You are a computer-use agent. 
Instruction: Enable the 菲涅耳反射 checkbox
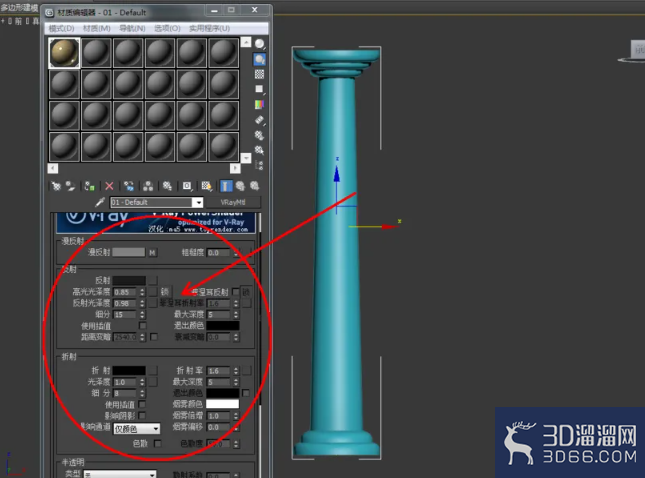[x=235, y=292]
